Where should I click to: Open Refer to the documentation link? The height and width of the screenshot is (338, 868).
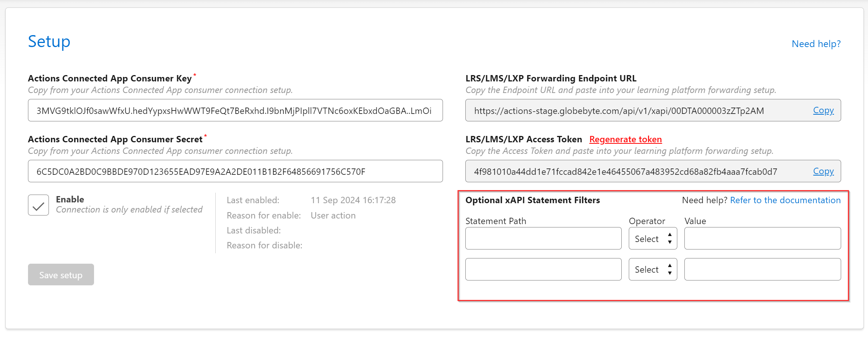tap(785, 200)
